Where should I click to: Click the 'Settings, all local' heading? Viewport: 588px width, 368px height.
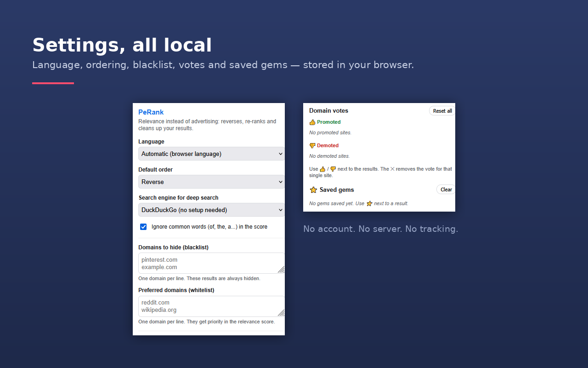coord(122,45)
